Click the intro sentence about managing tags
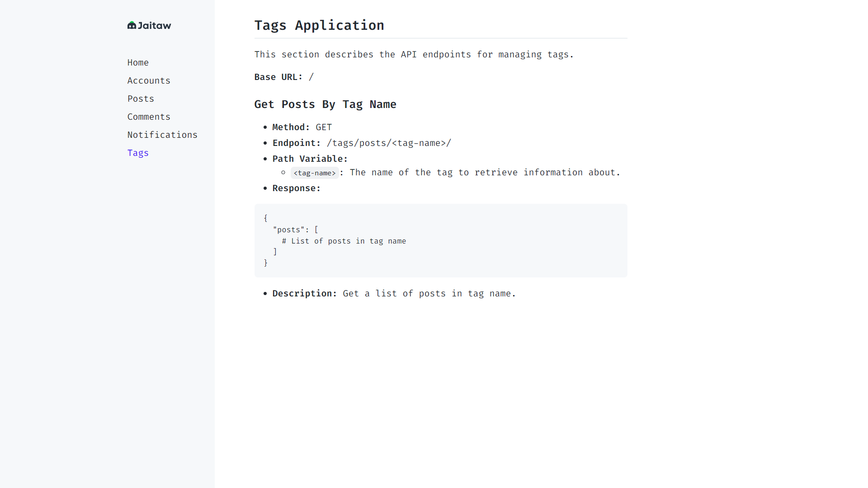The image size is (868, 488). click(x=414, y=55)
